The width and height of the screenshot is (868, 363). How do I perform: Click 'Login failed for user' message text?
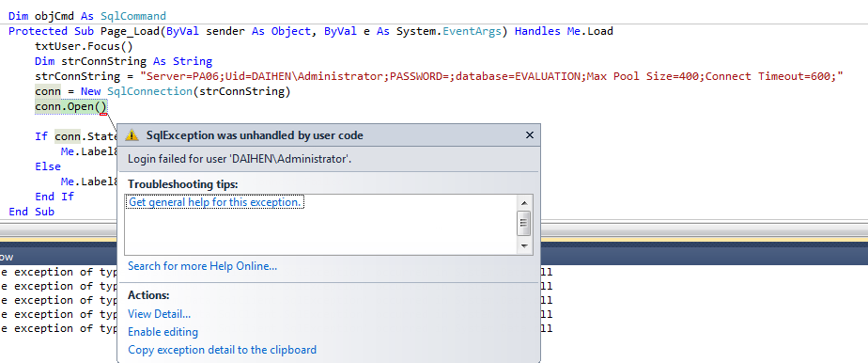click(240, 159)
